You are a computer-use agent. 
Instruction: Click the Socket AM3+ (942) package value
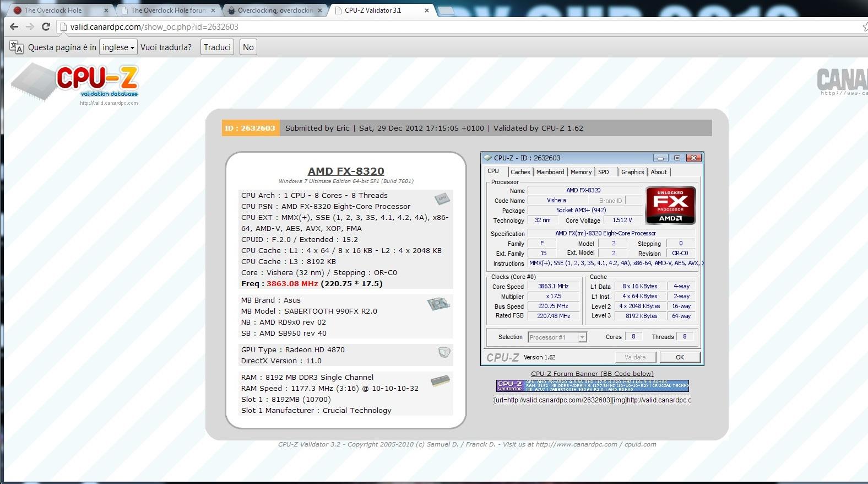click(585, 210)
